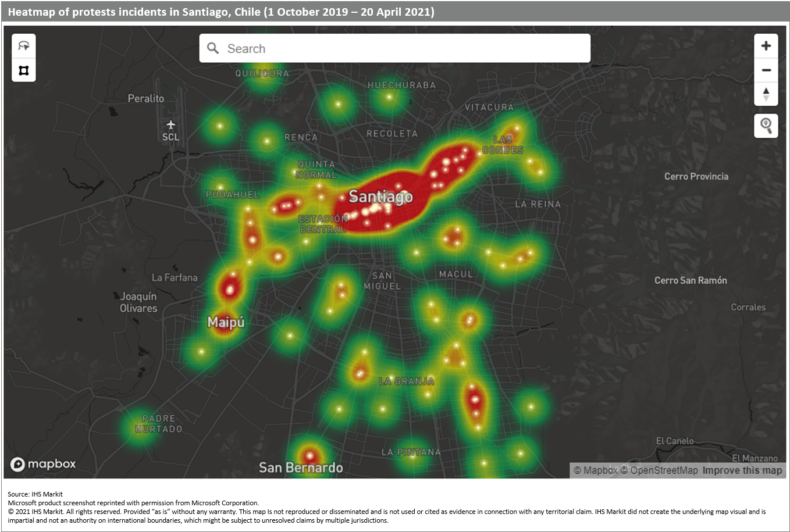Follow the Improve this map link

click(x=742, y=470)
